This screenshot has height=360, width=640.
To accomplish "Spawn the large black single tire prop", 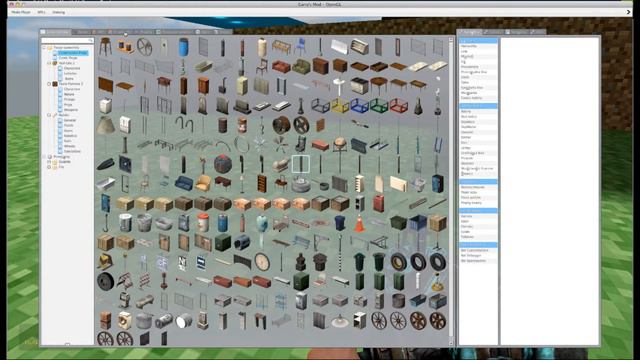I will point(105,282).
